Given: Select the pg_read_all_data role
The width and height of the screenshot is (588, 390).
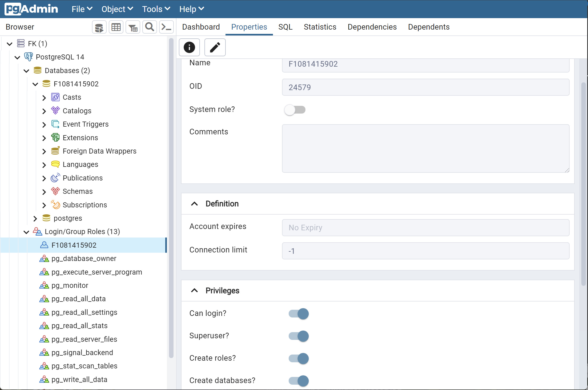Looking at the screenshot, I should pyautogui.click(x=79, y=299).
